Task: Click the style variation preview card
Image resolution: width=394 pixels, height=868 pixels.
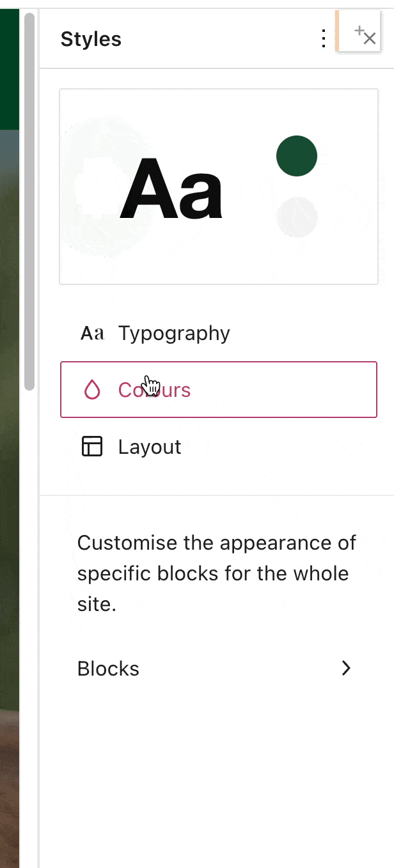Action: tap(219, 186)
